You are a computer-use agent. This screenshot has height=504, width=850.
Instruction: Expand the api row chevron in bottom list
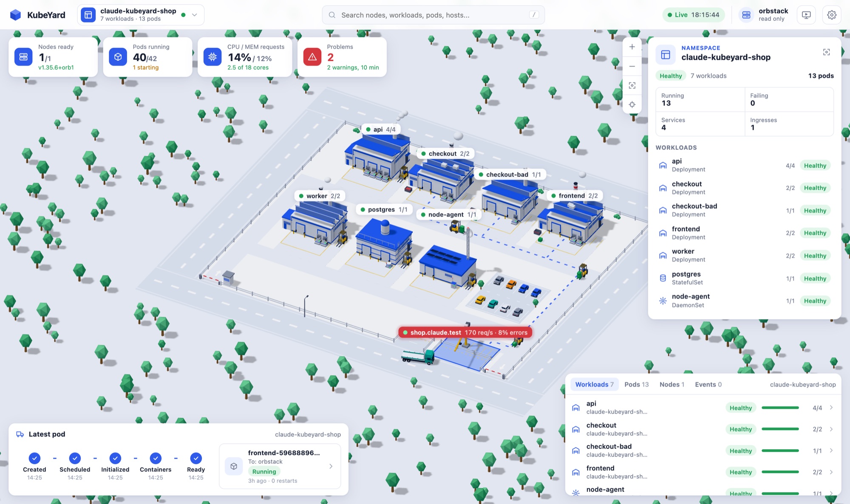831,408
